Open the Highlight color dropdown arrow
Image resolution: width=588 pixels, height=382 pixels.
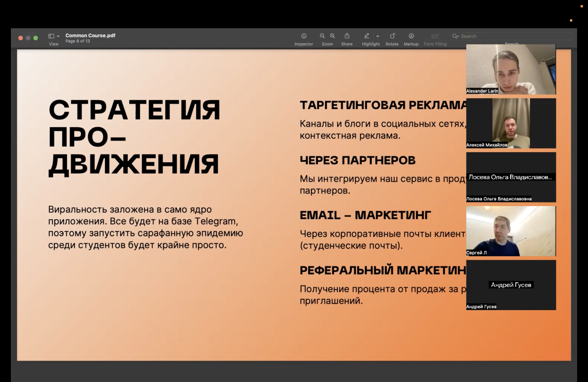pyautogui.click(x=377, y=36)
